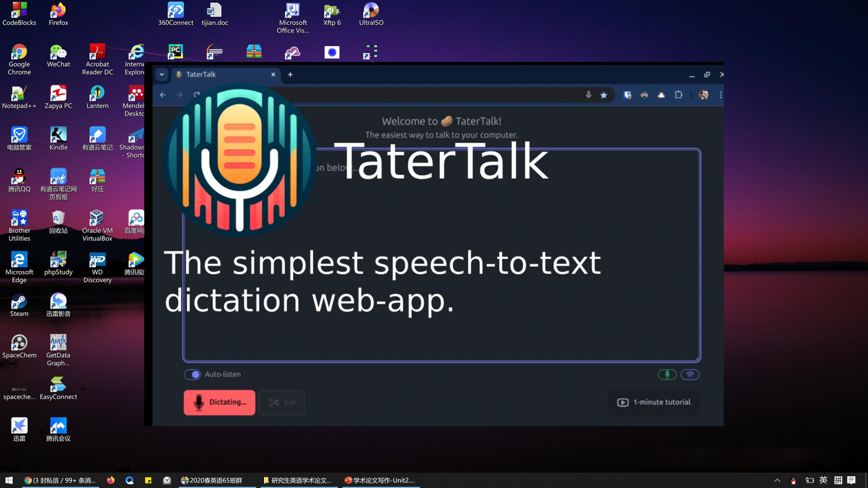Open Firefox desktop shortcut
The image size is (868, 488).
(x=58, y=14)
